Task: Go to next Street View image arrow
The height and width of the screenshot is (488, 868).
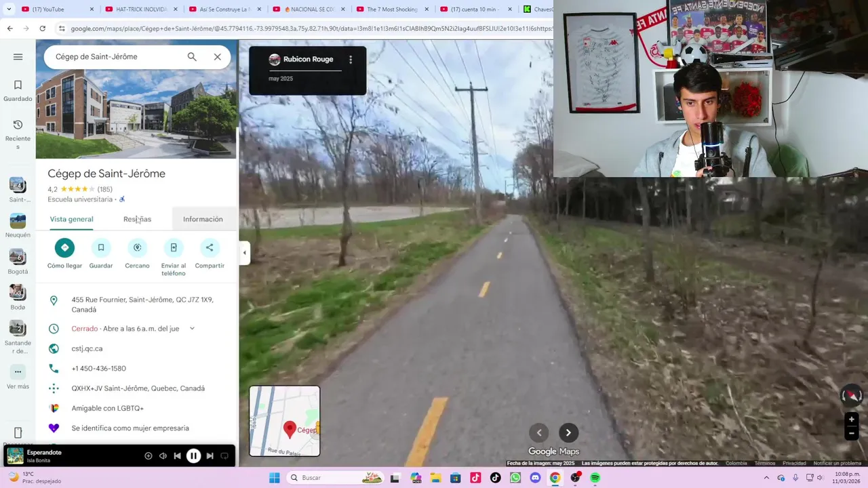Action: [x=568, y=432]
